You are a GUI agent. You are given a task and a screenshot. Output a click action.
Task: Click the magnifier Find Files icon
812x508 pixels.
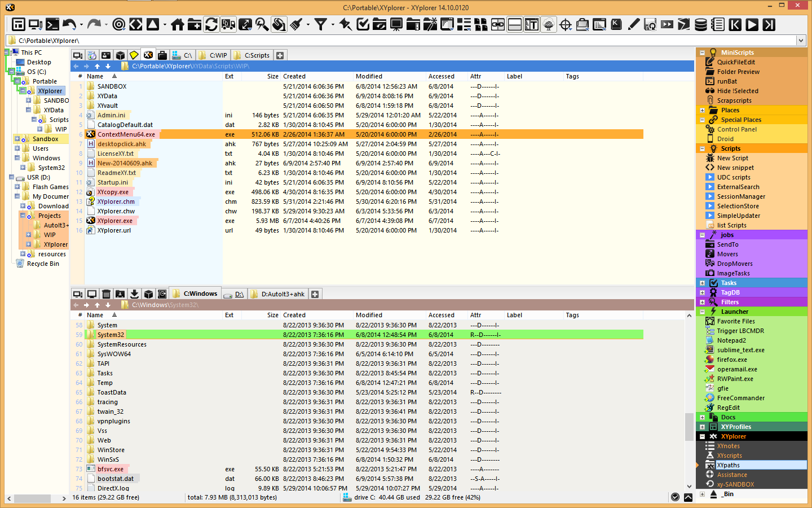[x=262, y=24]
